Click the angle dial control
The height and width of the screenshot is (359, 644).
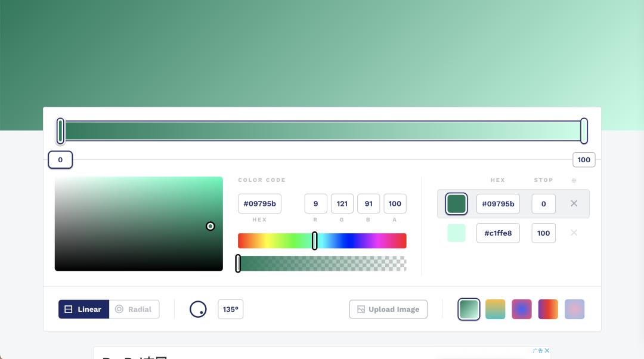198,310
